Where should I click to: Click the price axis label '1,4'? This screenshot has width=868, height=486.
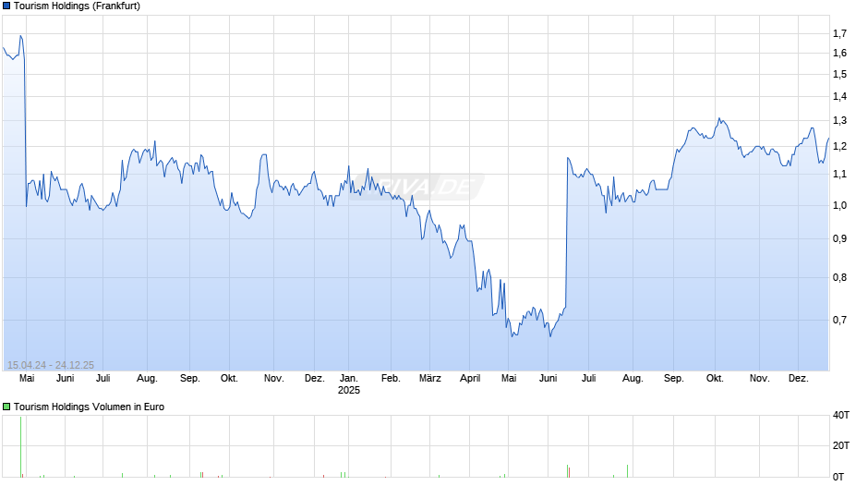point(839,96)
